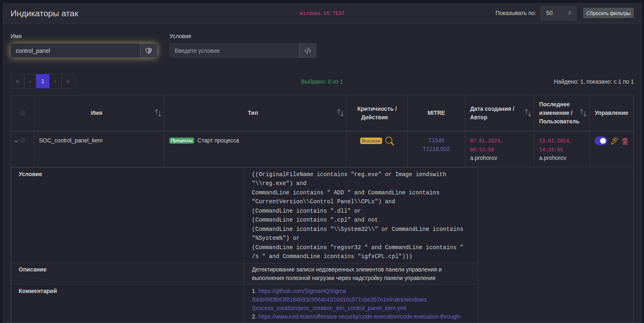644x323 pixels.
Task: Delete the rule using red trash icon
Action: point(625,141)
